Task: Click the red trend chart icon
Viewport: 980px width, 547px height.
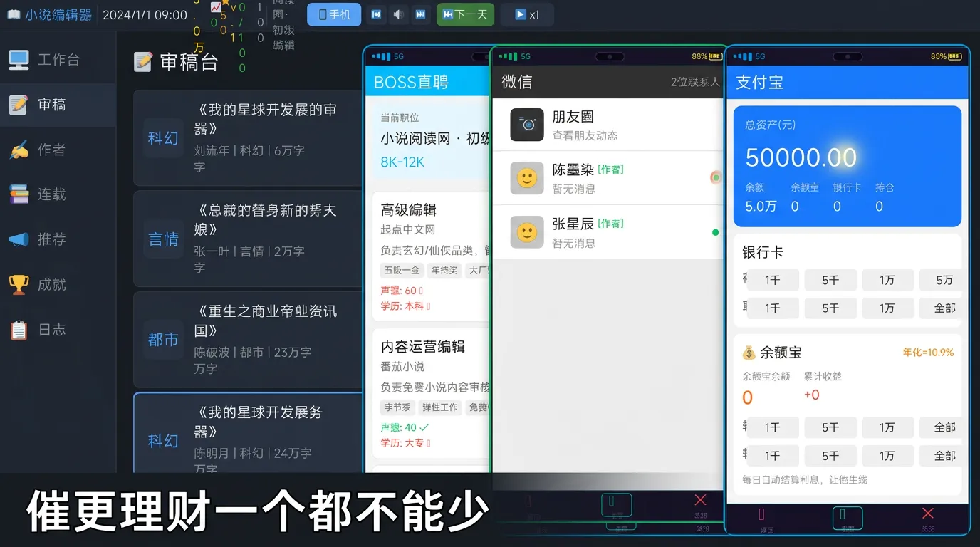Action: point(216,7)
